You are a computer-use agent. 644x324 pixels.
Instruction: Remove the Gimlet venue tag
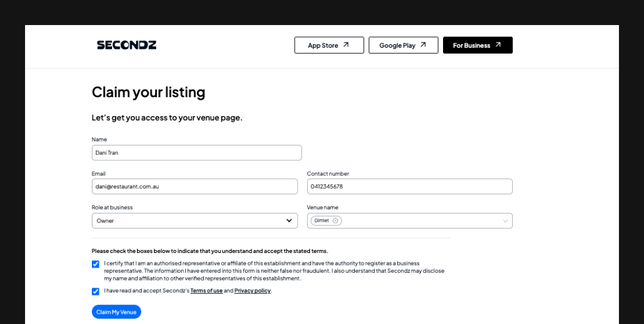tap(335, 221)
